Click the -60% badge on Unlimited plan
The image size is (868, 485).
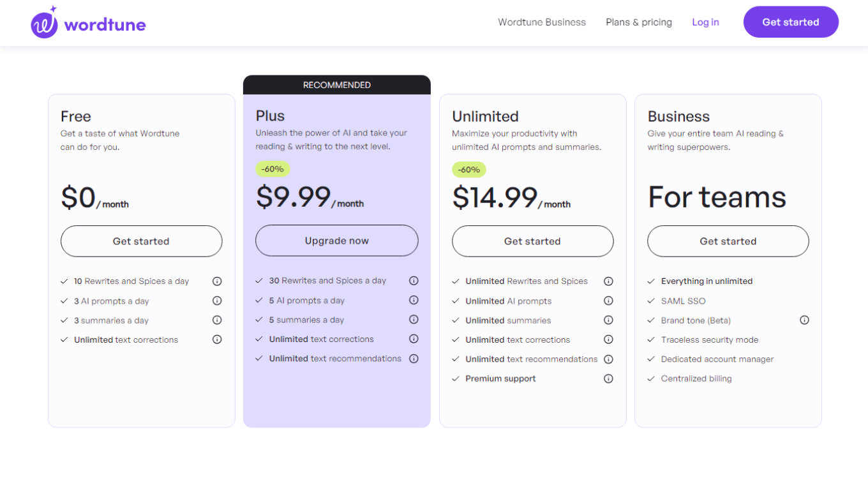tap(469, 170)
